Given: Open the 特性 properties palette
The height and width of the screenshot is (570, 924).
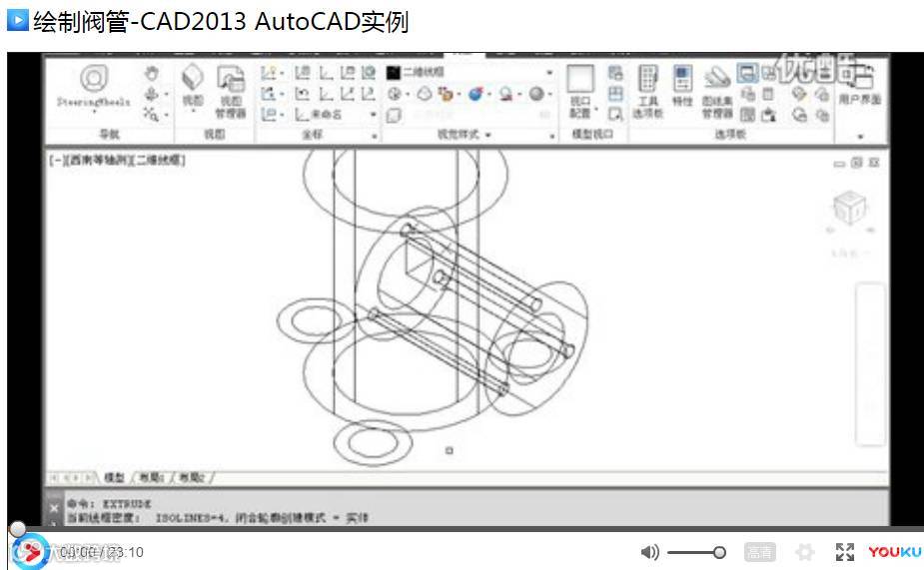Looking at the screenshot, I should (682, 87).
